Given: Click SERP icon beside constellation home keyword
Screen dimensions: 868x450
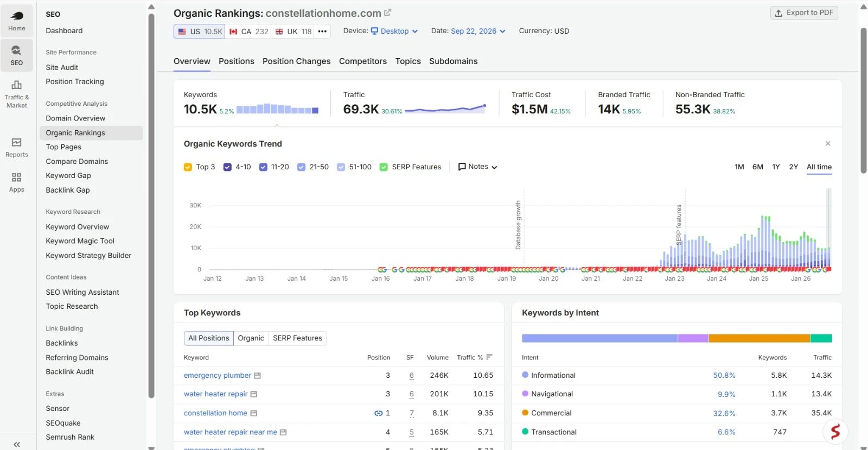Looking at the screenshot, I should [253, 413].
